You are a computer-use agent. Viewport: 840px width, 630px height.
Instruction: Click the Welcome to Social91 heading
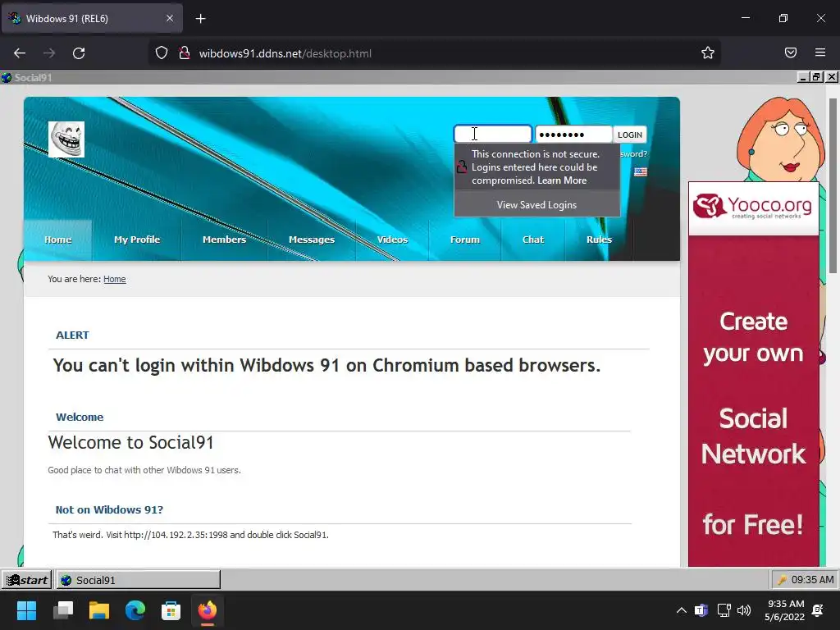(x=130, y=442)
